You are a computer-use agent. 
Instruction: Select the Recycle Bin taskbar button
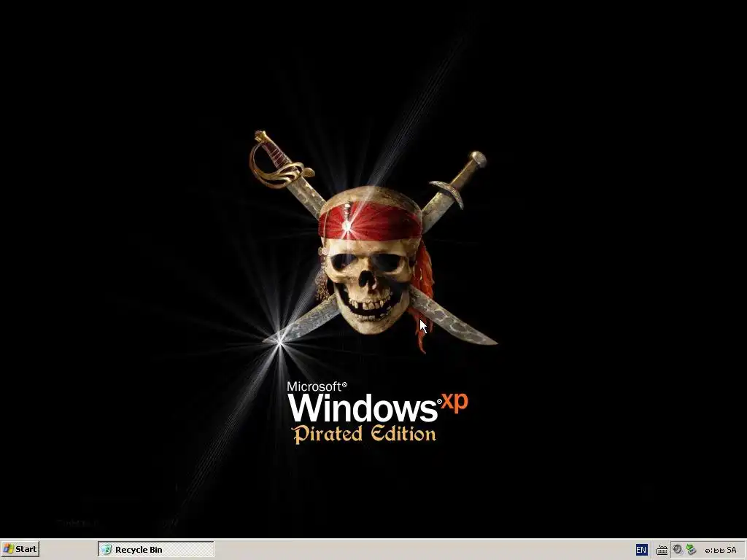click(156, 549)
